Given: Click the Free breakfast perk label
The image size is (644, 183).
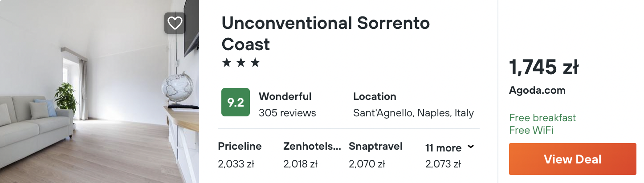Looking at the screenshot, I should pyautogui.click(x=542, y=118).
